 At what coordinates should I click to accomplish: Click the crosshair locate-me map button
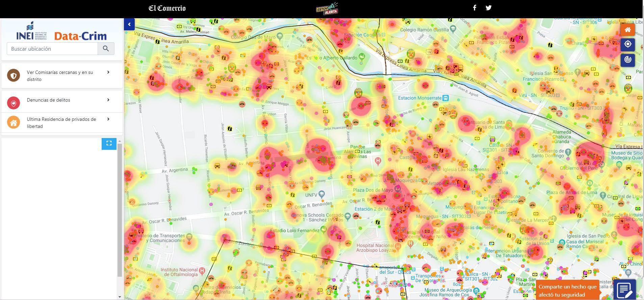pos(627,45)
